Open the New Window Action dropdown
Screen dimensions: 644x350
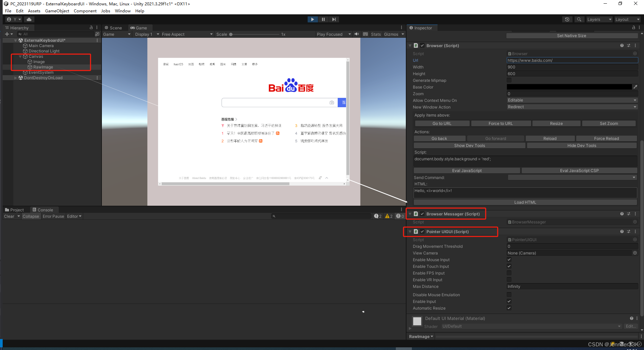click(x=572, y=107)
